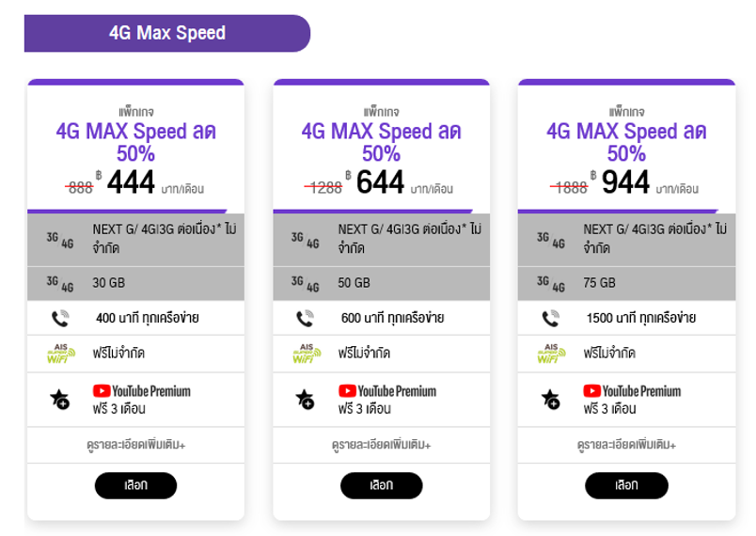The image size is (756, 536).
Task: Click YouTube Premium logo in 644 package
Action: [387, 391]
